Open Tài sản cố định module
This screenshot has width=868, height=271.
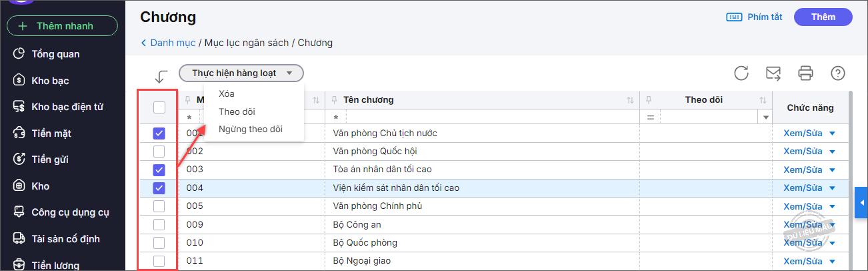click(65, 239)
